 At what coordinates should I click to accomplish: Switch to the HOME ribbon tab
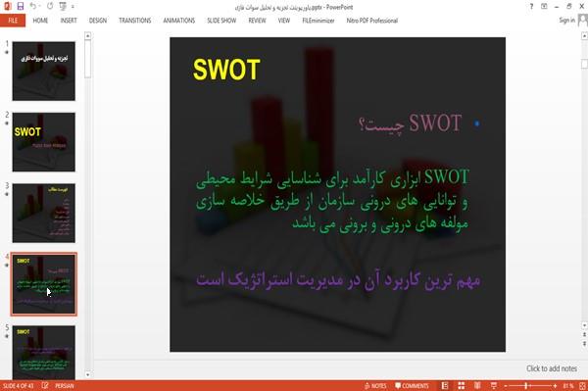click(x=40, y=21)
